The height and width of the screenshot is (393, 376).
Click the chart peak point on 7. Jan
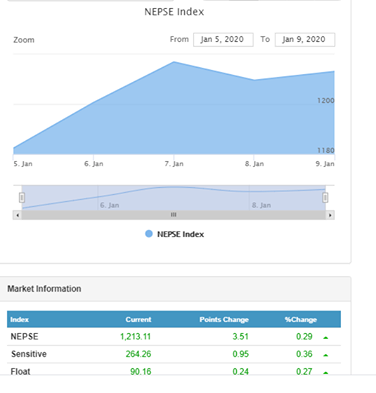174,62
